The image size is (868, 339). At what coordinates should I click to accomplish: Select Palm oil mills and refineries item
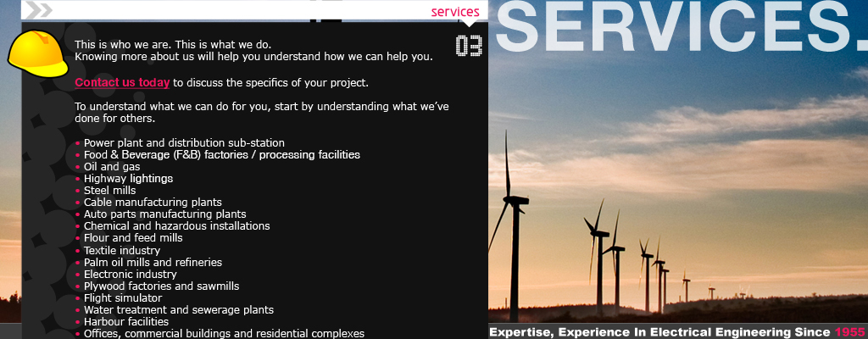point(153,263)
